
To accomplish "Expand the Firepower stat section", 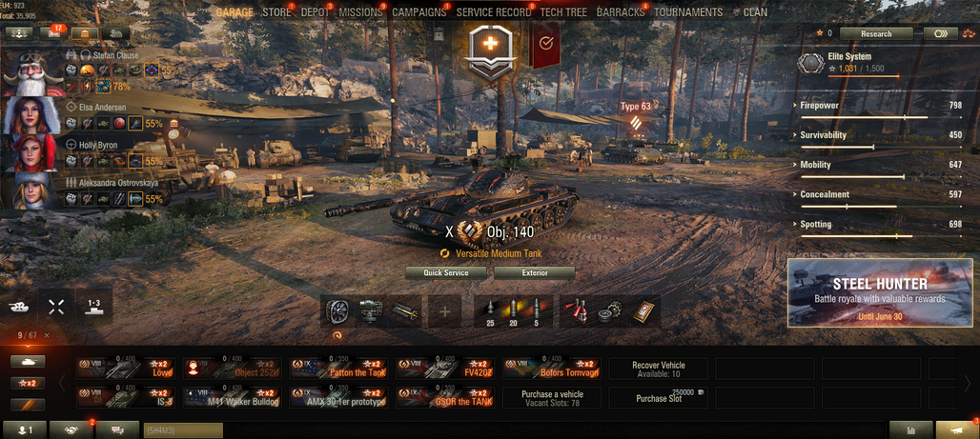I will point(881,106).
